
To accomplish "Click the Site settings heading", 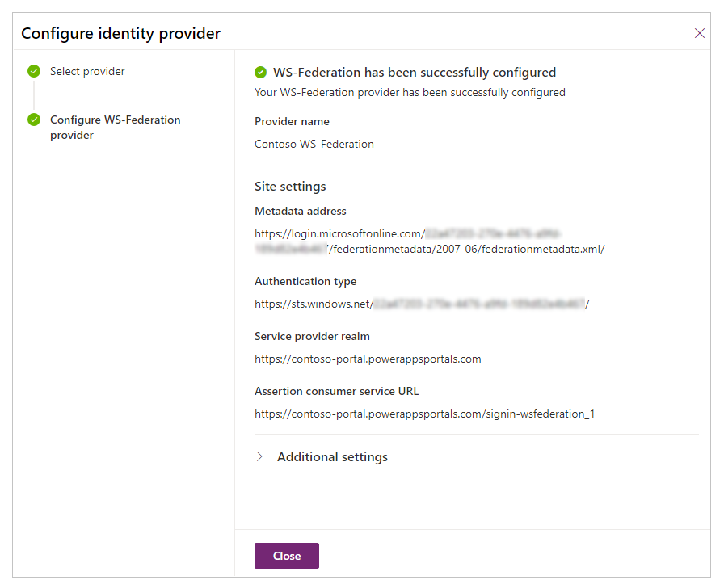I will click(290, 186).
